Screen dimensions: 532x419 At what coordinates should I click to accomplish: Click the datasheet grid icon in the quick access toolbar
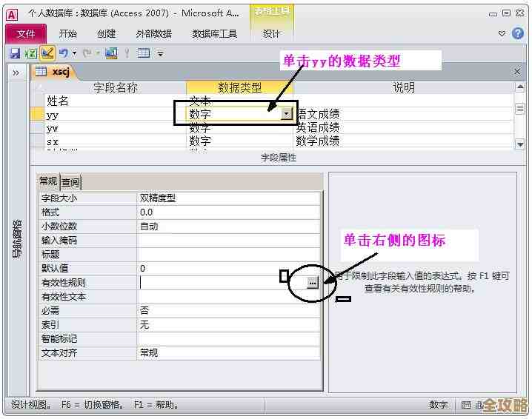(x=143, y=53)
